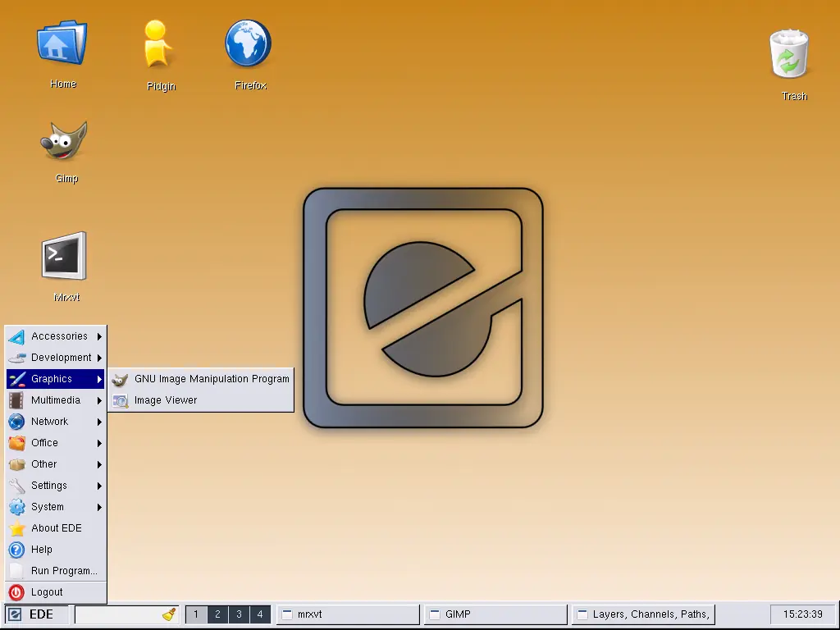
Task: Expand the System submenu arrow
Action: [x=99, y=507]
